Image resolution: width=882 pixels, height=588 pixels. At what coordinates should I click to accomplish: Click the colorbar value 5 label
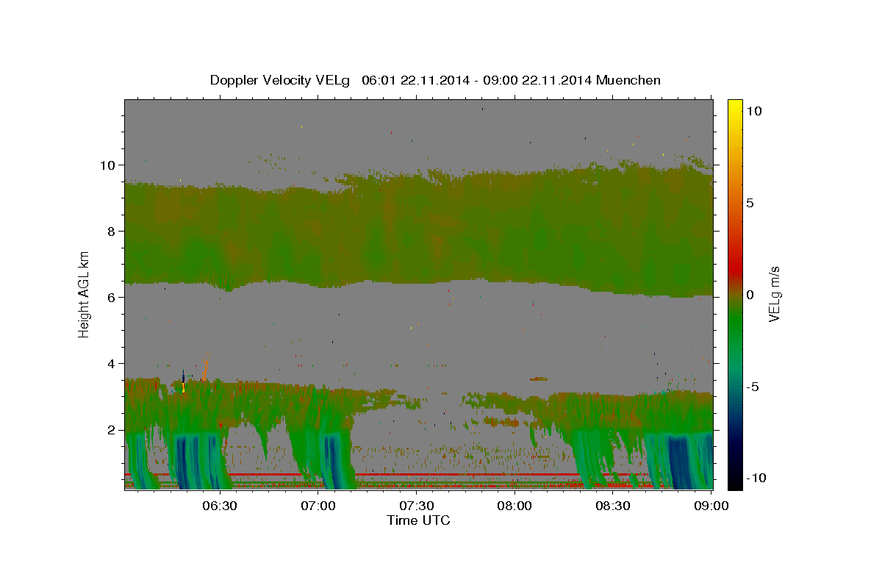pos(750,202)
